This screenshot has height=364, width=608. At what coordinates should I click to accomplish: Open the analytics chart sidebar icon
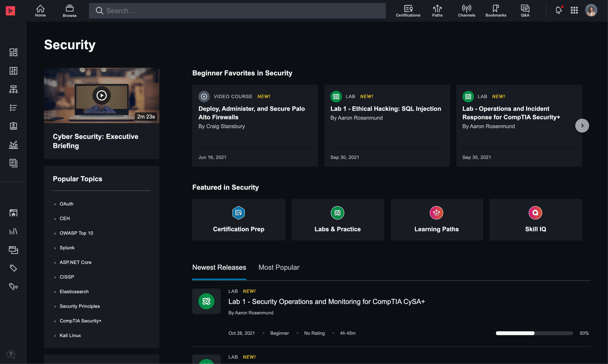click(13, 145)
